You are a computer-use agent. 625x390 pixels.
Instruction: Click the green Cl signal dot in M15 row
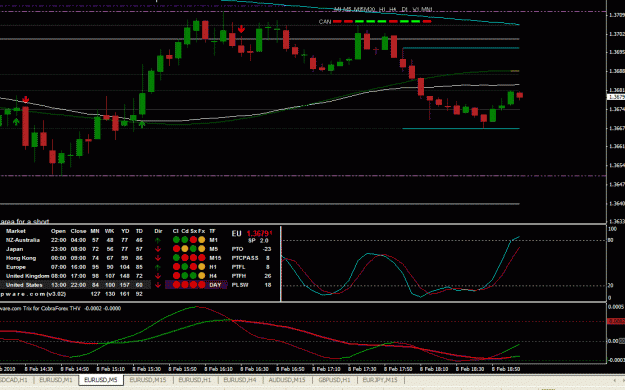176,258
